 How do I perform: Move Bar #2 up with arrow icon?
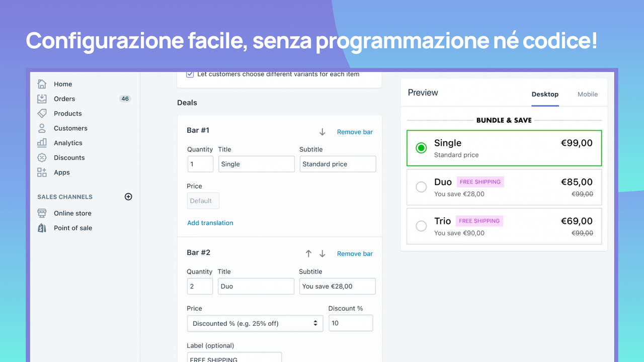(308, 253)
